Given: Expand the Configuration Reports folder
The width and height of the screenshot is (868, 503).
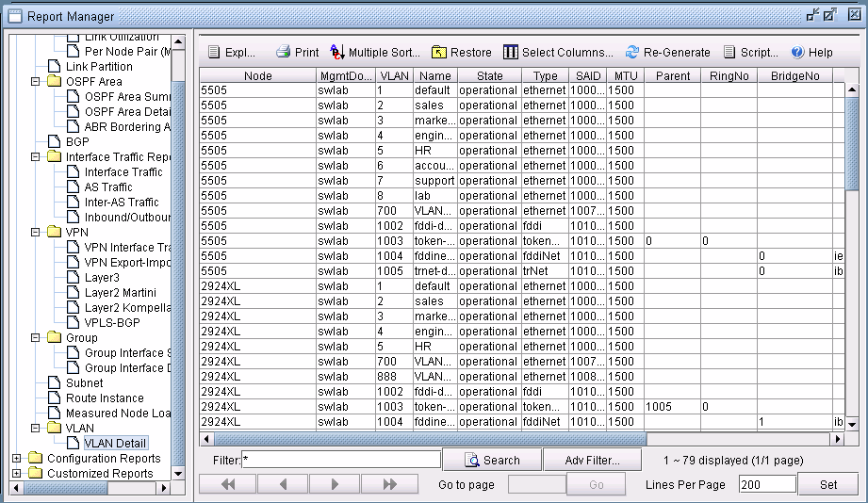Looking at the screenshot, I should 16,459.
